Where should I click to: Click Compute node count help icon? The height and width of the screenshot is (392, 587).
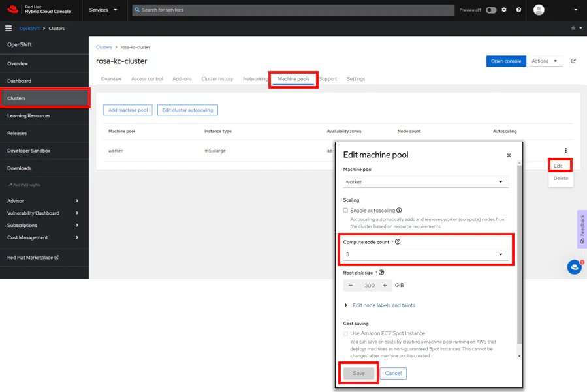398,241
